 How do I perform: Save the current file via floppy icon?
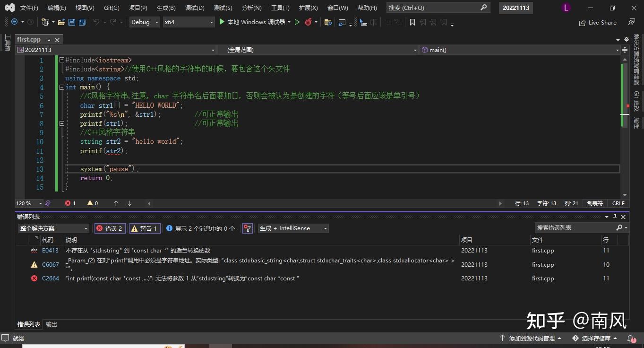(x=72, y=22)
